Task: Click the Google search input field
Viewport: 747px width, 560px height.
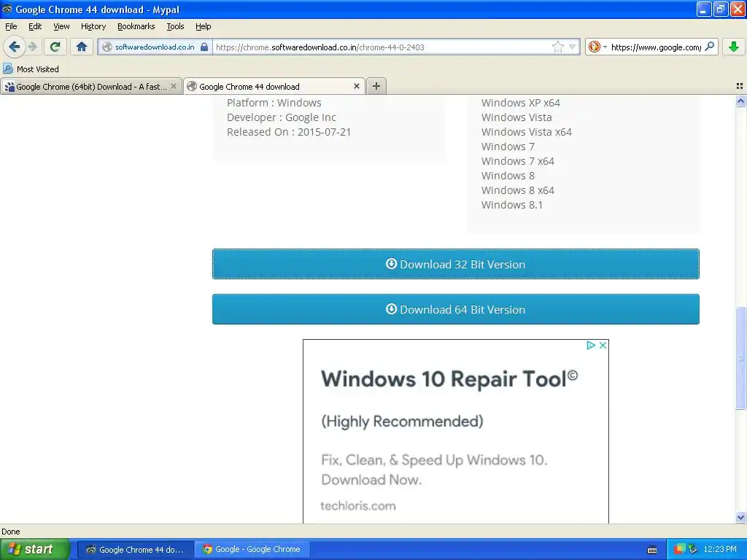Action: (656, 47)
